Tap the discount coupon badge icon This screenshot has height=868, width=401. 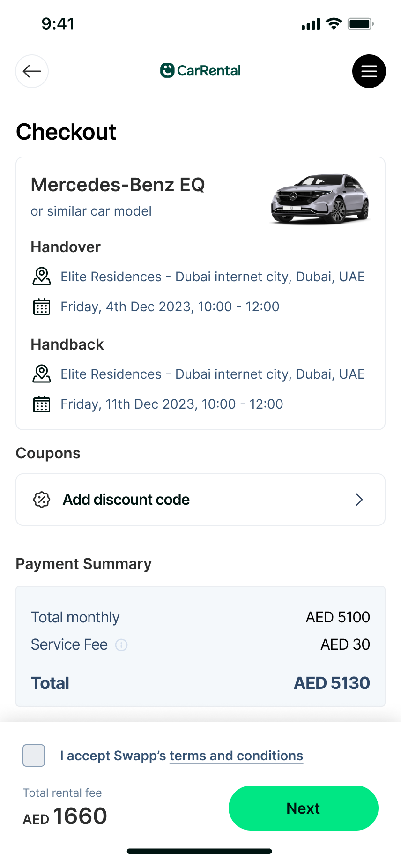pyautogui.click(x=42, y=500)
